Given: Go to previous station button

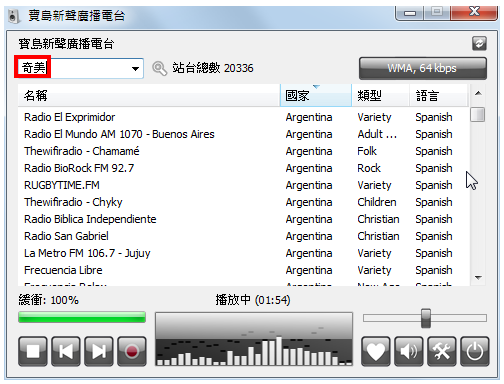Looking at the screenshot, I should coord(66,351).
